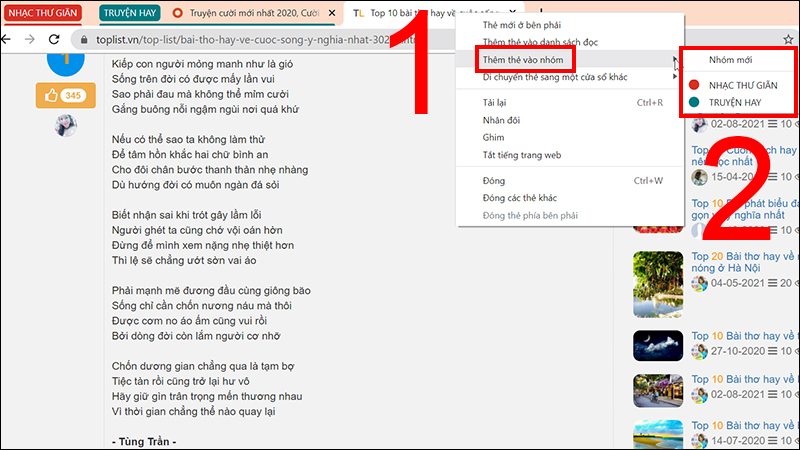Bookmark the page with the star icon
The height and width of the screenshot is (450, 800).
[788, 39]
